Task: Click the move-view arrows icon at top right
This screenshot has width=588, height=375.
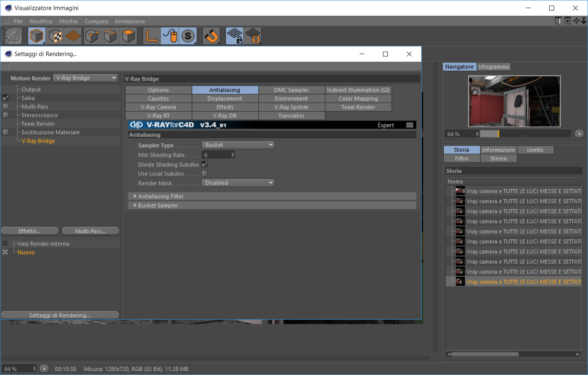Action: pyautogui.click(x=576, y=21)
